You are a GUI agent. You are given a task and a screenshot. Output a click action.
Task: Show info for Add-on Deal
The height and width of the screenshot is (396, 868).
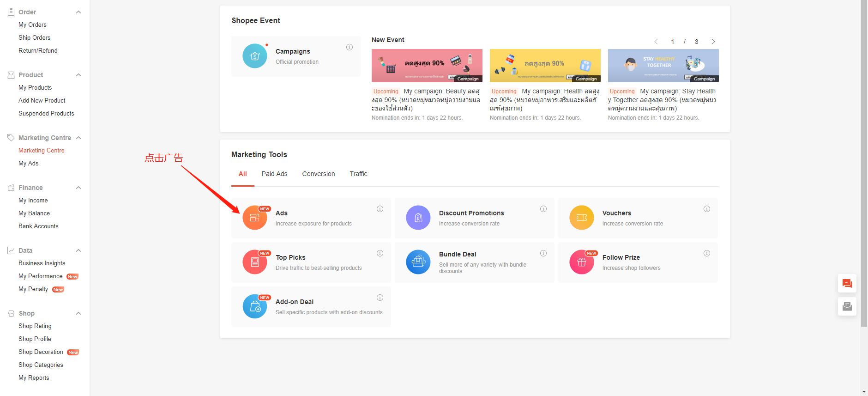point(380,298)
